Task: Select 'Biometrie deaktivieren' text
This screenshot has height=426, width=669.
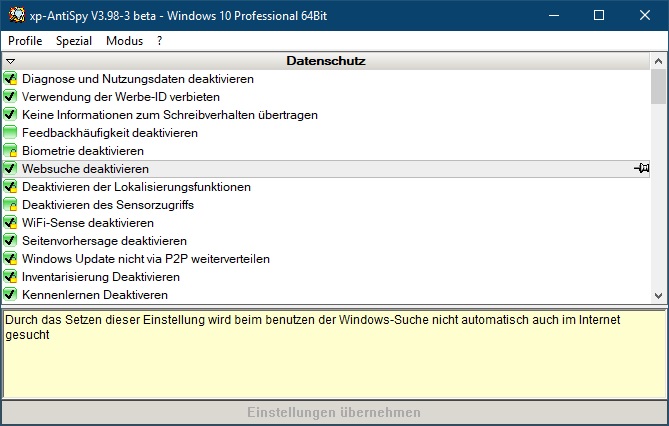Action: 83,151
